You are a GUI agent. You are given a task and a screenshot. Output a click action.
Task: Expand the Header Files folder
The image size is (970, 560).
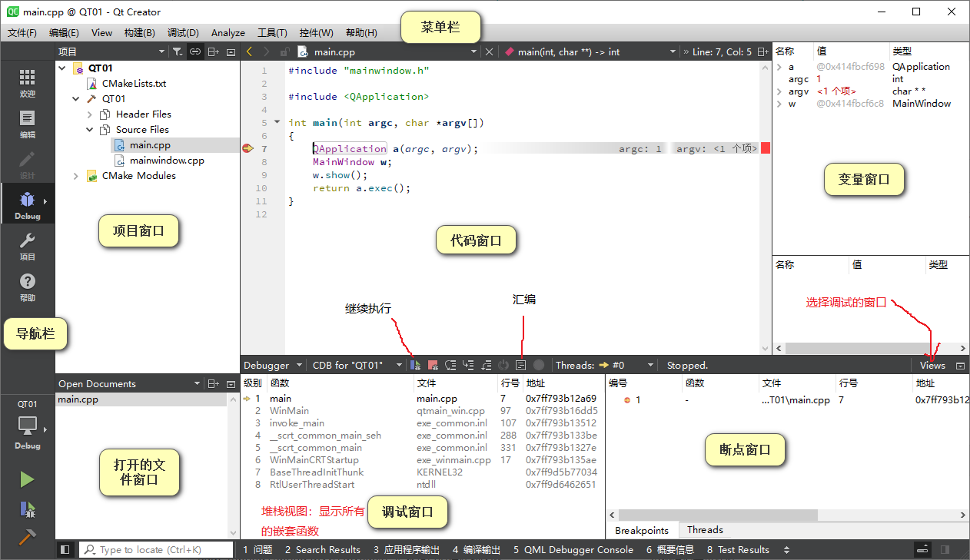pos(90,114)
